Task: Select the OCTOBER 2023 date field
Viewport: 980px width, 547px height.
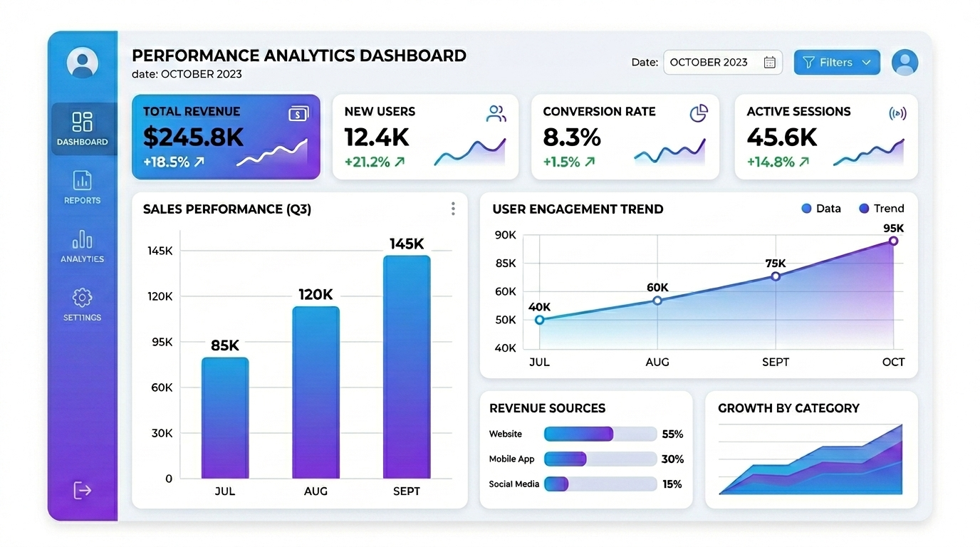Action: point(723,63)
